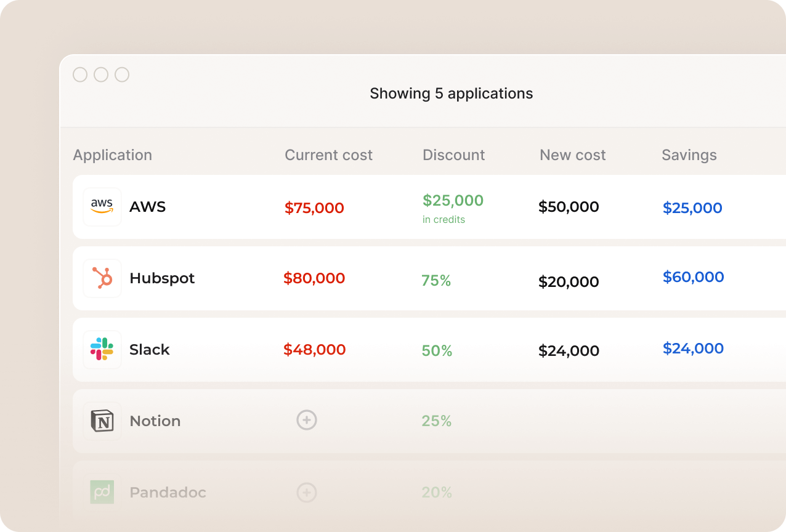
Task: Click Notion 25% discount
Action: click(x=437, y=421)
